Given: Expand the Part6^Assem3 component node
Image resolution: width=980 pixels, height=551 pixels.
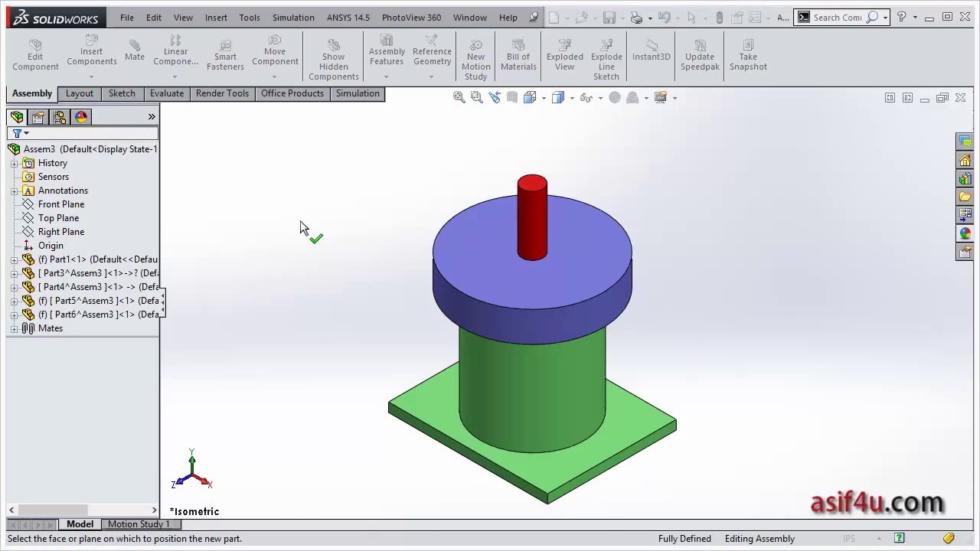Looking at the screenshot, I should coord(14,315).
